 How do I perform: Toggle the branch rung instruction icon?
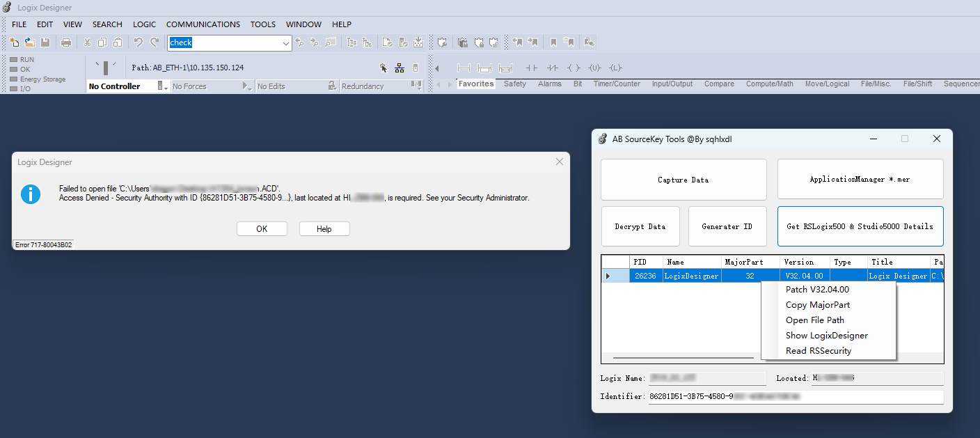[x=484, y=68]
